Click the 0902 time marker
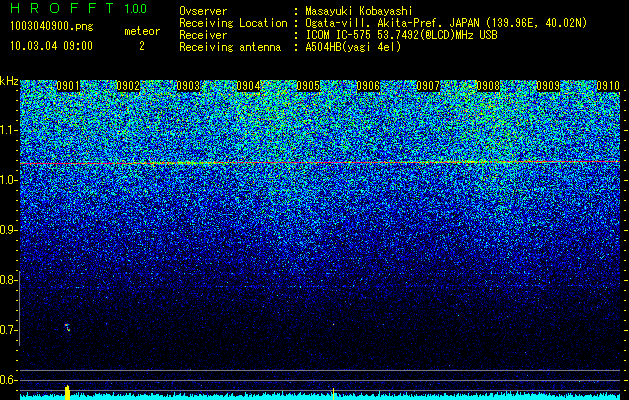 pos(128,86)
